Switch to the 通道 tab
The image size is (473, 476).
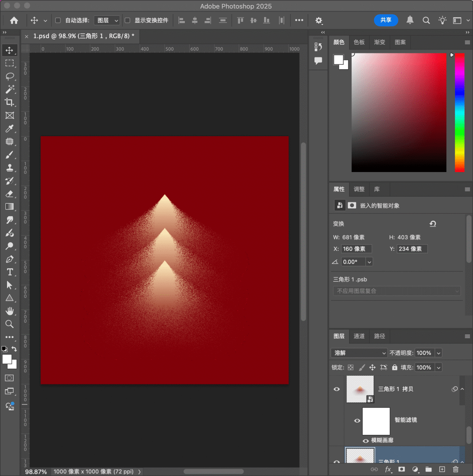coord(359,336)
